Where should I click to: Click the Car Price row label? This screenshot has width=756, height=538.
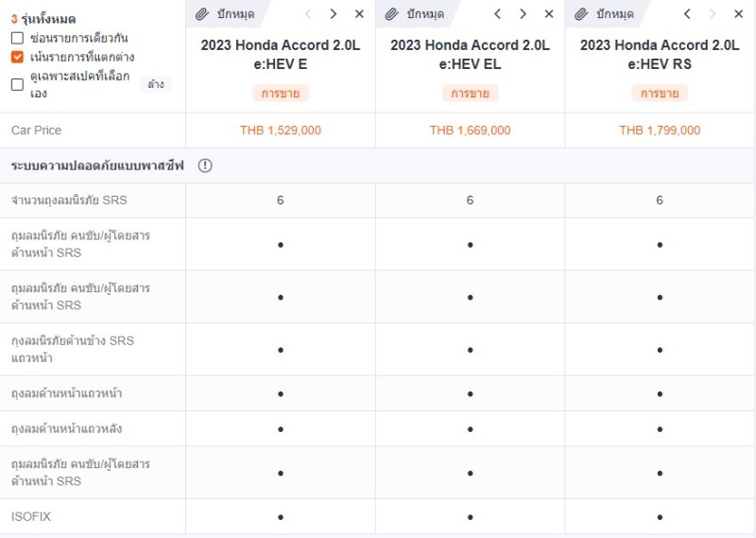pos(36,130)
